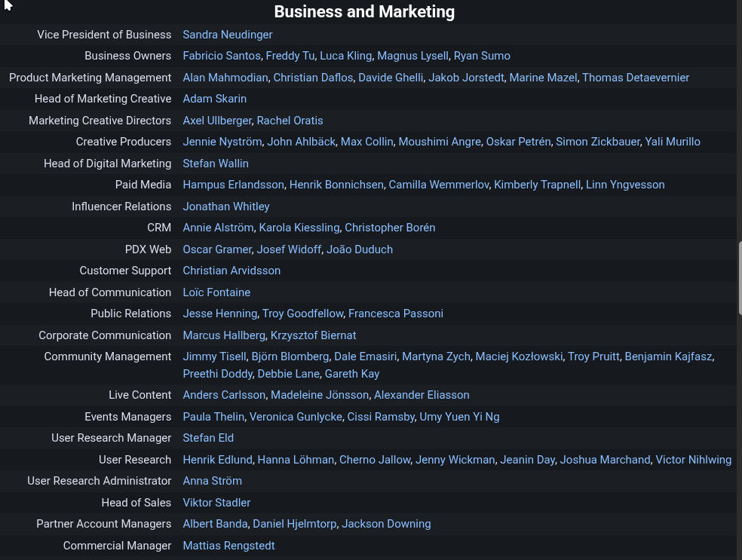
Task: Open Karola Kiessling's credits
Action: pos(299,228)
